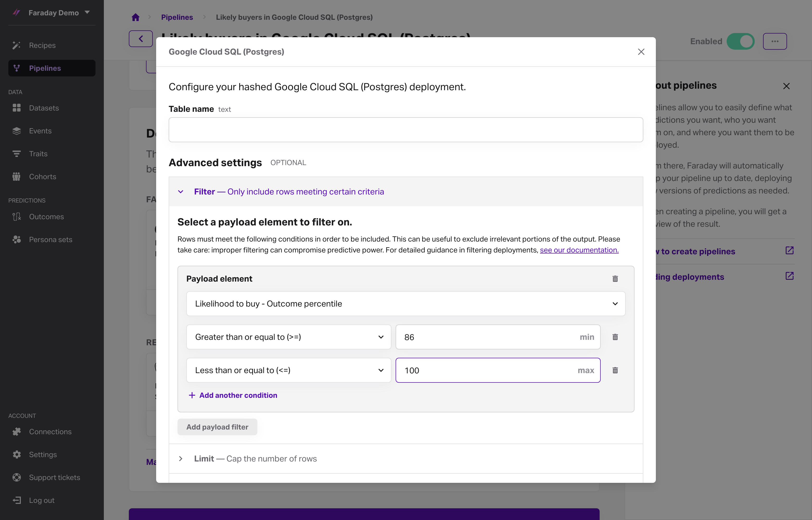Remove the less than or equal condition
Image resolution: width=812 pixels, height=520 pixels.
(615, 370)
